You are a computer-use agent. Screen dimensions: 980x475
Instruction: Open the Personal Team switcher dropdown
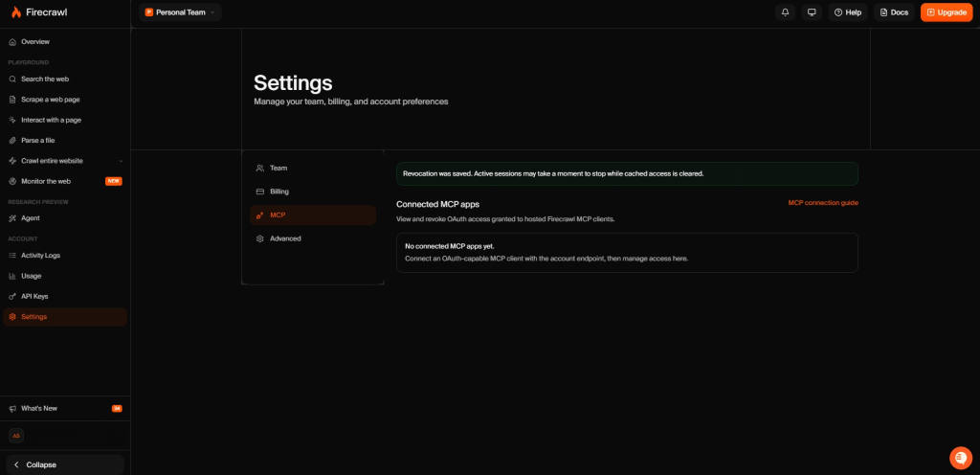pos(180,11)
